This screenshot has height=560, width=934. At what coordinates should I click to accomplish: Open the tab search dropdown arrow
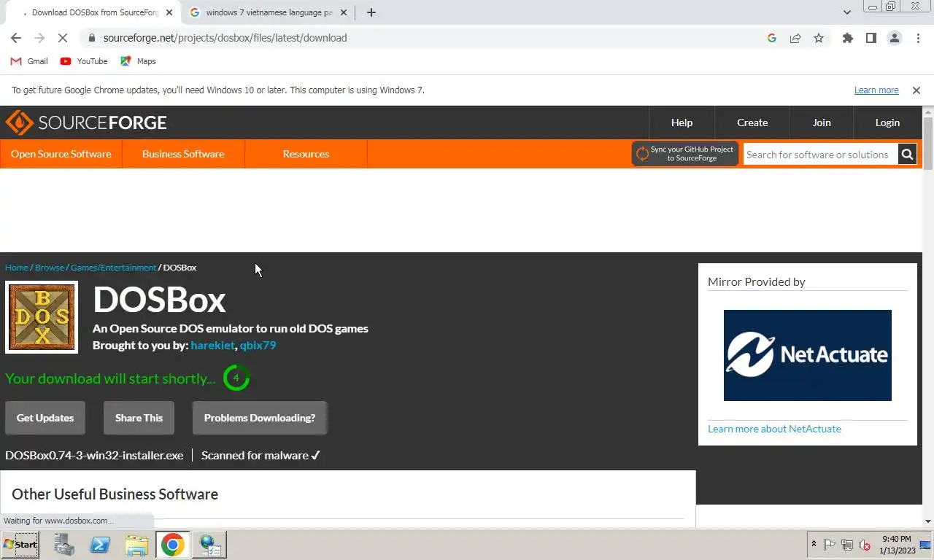coord(847,12)
